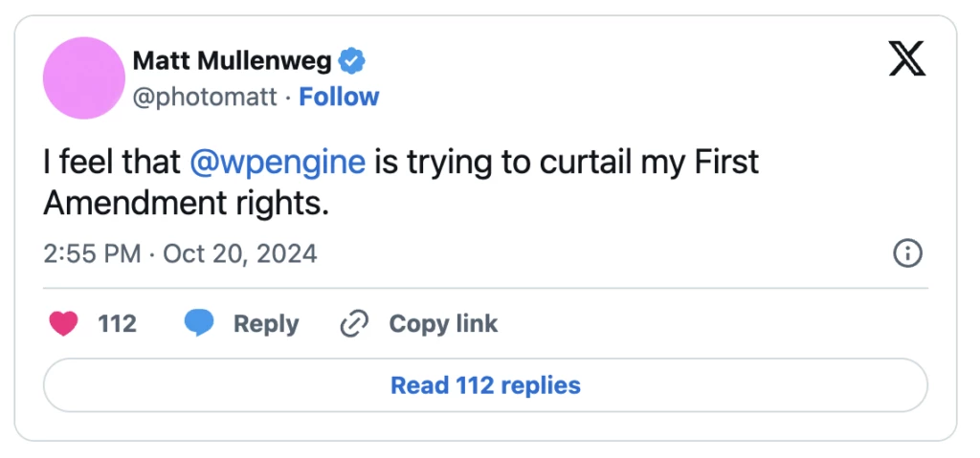Click the Reply text label
Screen dimensions: 980x458
(x=266, y=324)
